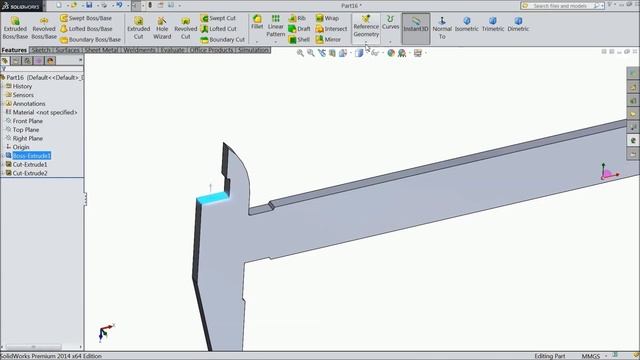
Task: Click the highlighted cyan face on model
Action: coord(213,198)
